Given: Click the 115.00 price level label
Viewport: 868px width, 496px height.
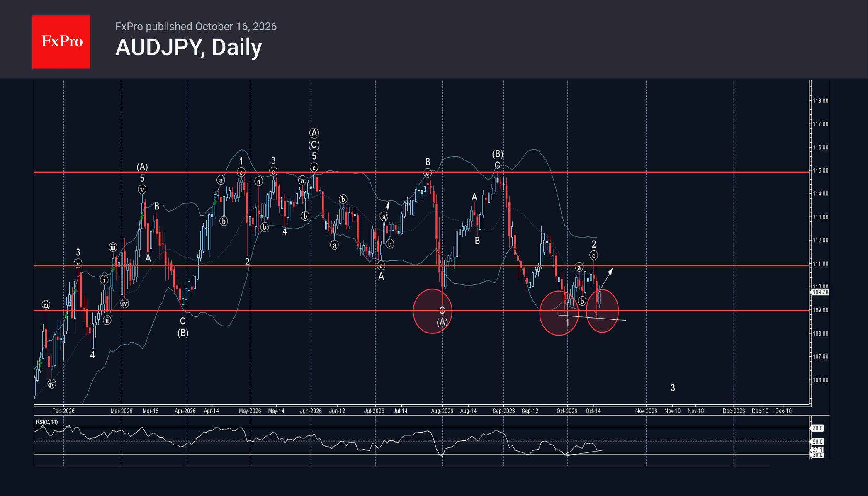Looking at the screenshot, I should [x=820, y=170].
